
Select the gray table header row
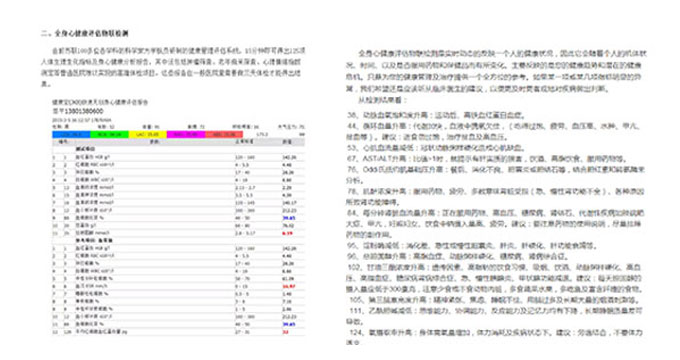tap(178, 142)
